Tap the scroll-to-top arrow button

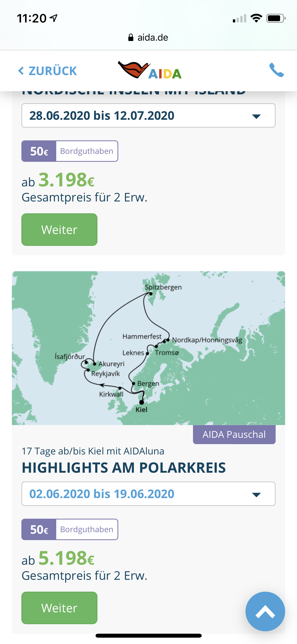pyautogui.click(x=265, y=611)
